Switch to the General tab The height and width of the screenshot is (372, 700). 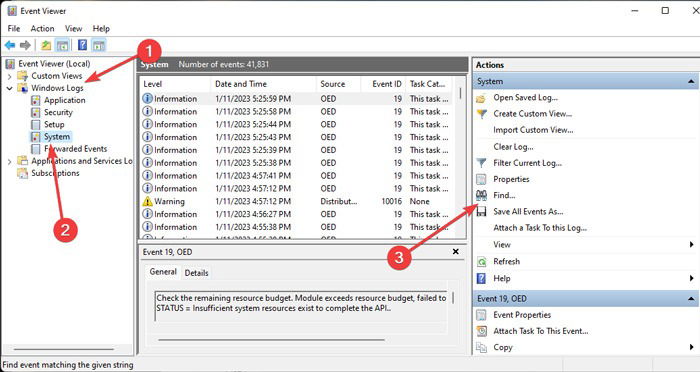pos(163,272)
